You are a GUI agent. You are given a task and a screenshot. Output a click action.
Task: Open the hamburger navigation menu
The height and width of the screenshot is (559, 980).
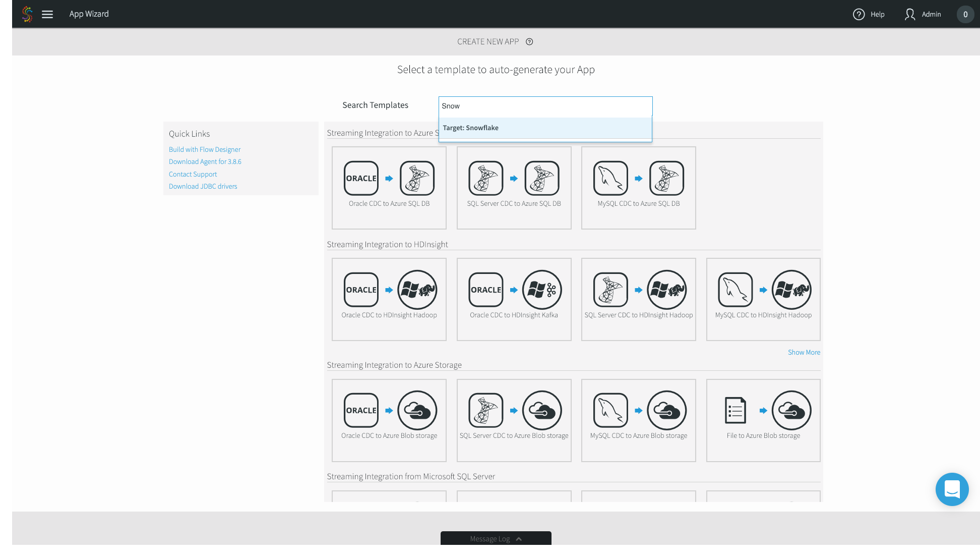(47, 14)
